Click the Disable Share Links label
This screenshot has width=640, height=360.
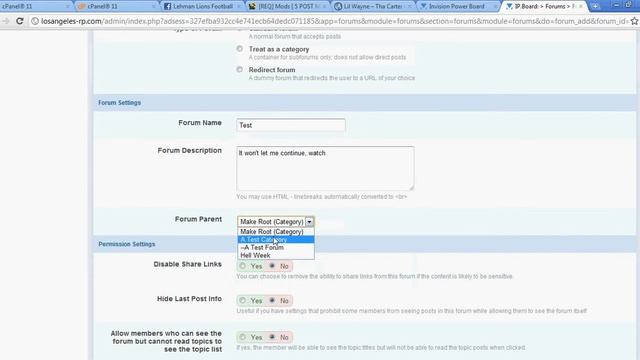pyautogui.click(x=187, y=264)
